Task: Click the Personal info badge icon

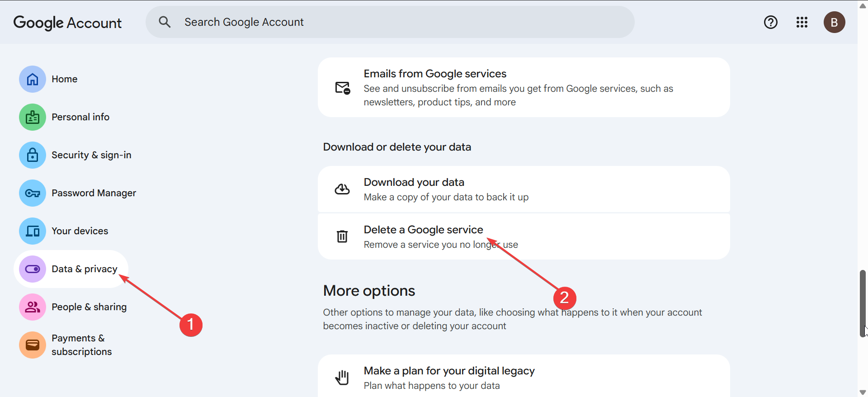Action: click(33, 117)
